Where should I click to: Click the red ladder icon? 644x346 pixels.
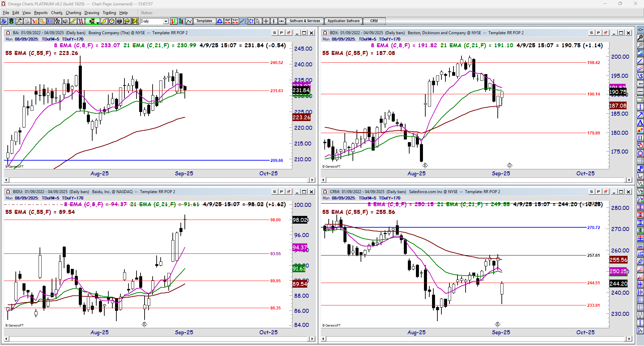click(81, 21)
